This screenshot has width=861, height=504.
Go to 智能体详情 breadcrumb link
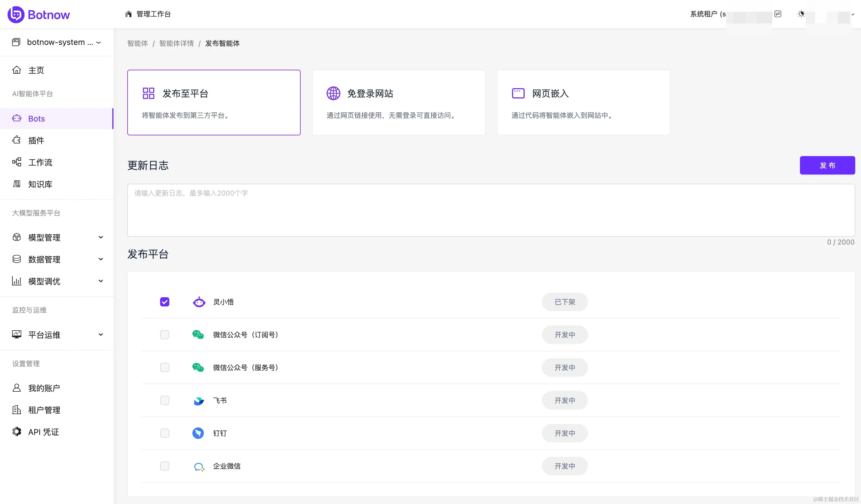pyautogui.click(x=176, y=43)
